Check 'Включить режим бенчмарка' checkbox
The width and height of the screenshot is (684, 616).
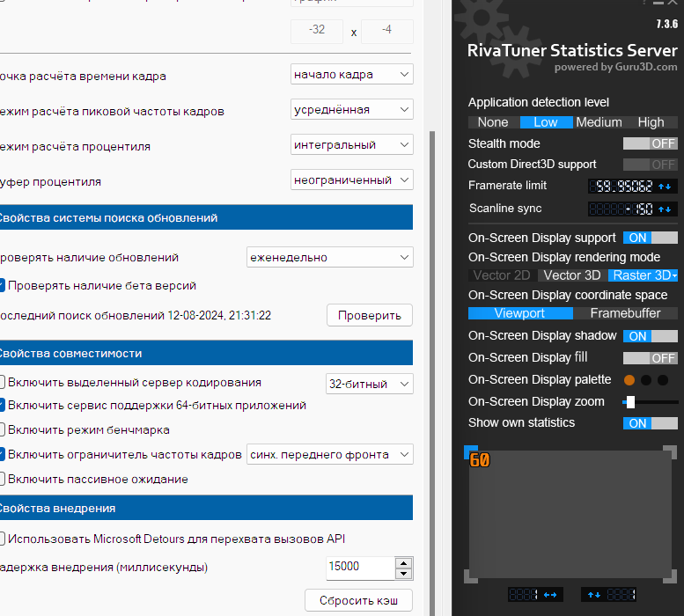2,429
